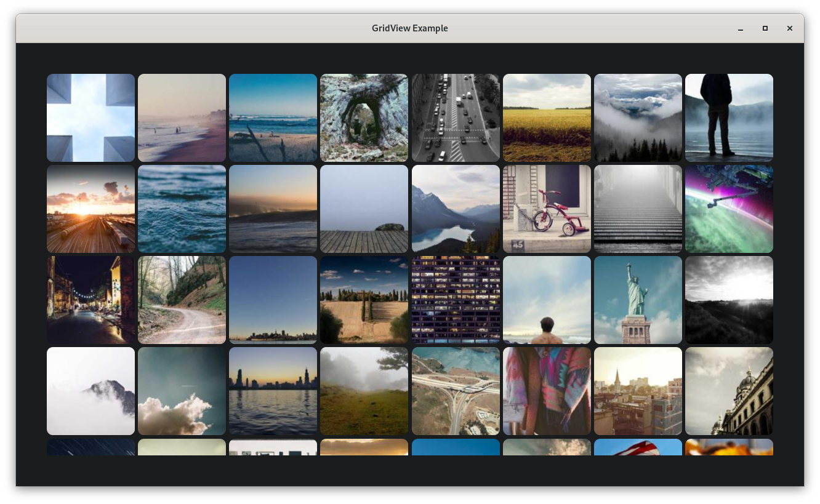View the man standing beside the lake
This screenshot has height=504, width=820.
[x=729, y=118]
